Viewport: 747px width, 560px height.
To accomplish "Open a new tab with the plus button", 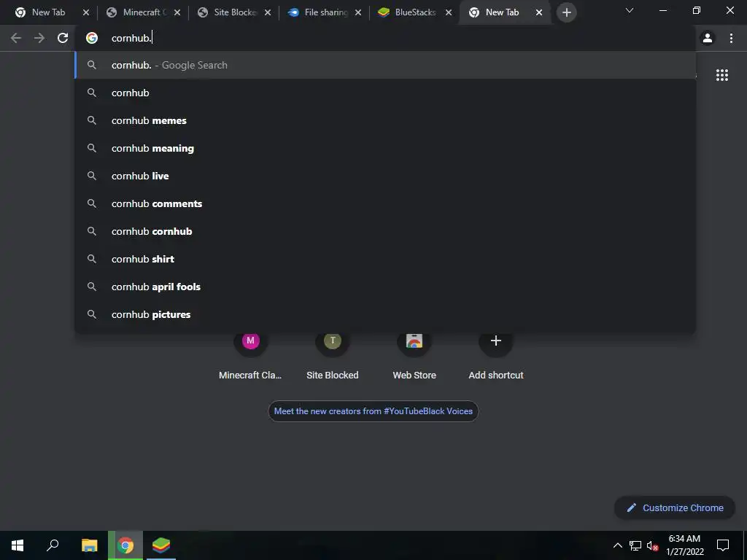I will pos(566,12).
